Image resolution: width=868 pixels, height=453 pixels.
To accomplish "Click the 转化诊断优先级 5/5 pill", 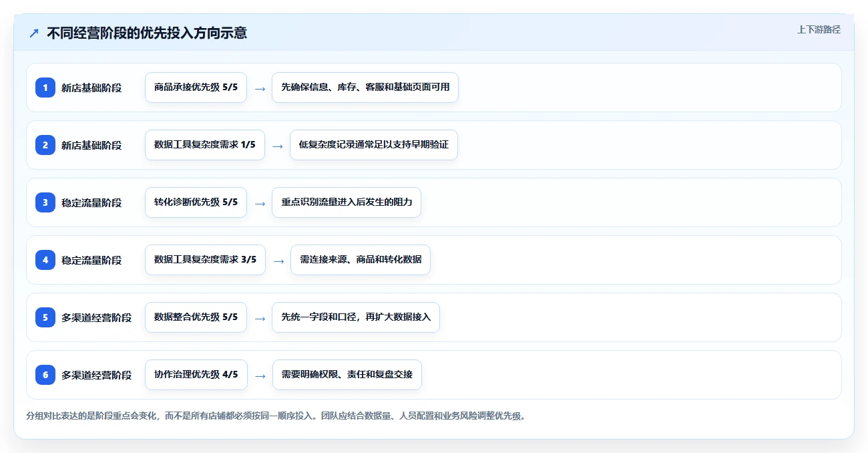I will (x=196, y=202).
